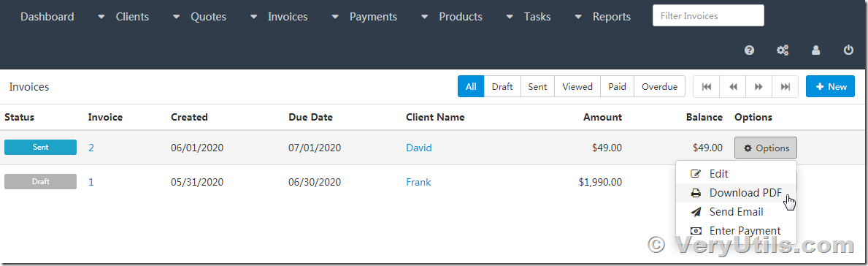868x266 pixels.
Task: Open Options dropdown for invoice 2
Action: pyautogui.click(x=766, y=148)
